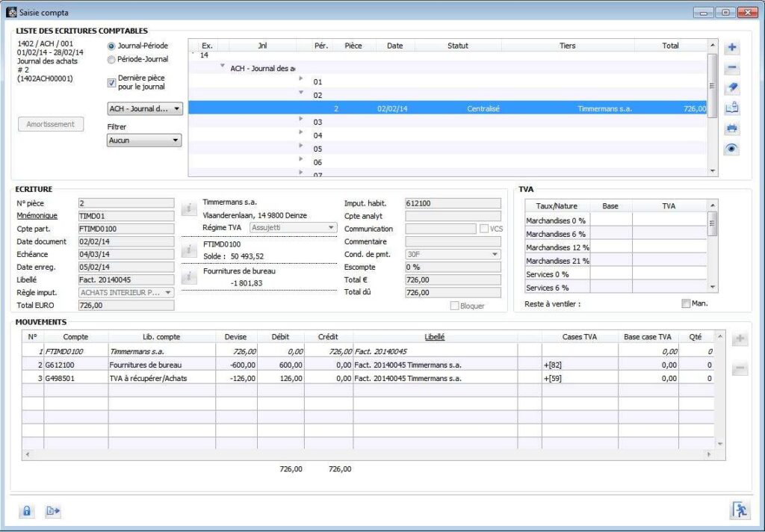Open the Filtrer Aucun dropdown
Screen dimensions: 765x532
(144, 140)
